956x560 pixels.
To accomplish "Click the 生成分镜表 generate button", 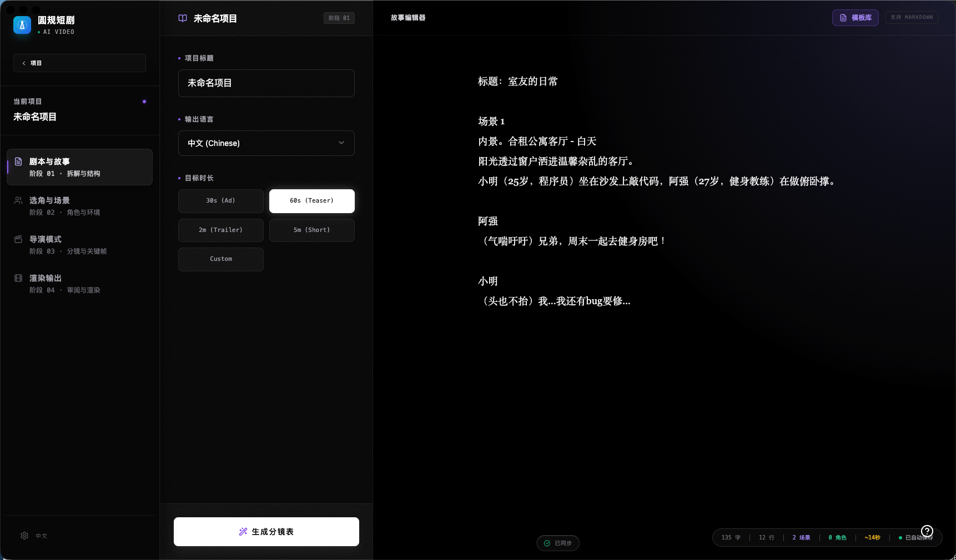I will [266, 531].
